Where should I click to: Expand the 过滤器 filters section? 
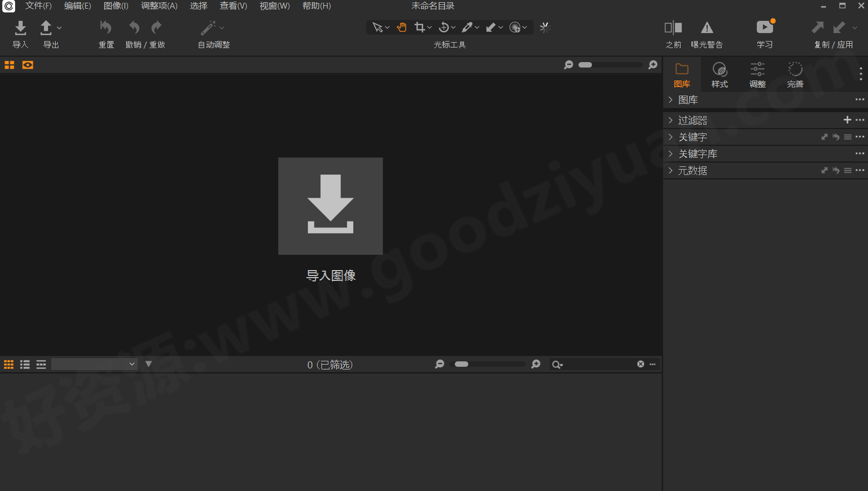[x=670, y=120]
